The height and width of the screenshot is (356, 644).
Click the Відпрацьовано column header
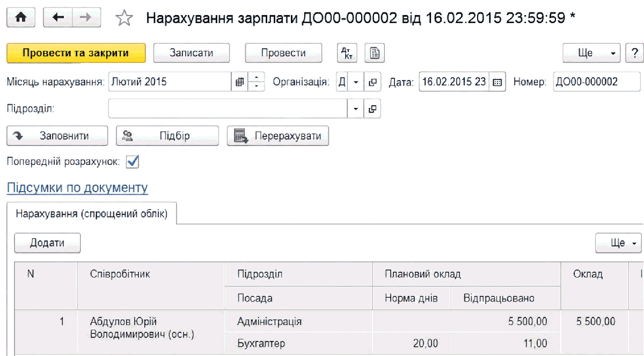(x=506, y=297)
